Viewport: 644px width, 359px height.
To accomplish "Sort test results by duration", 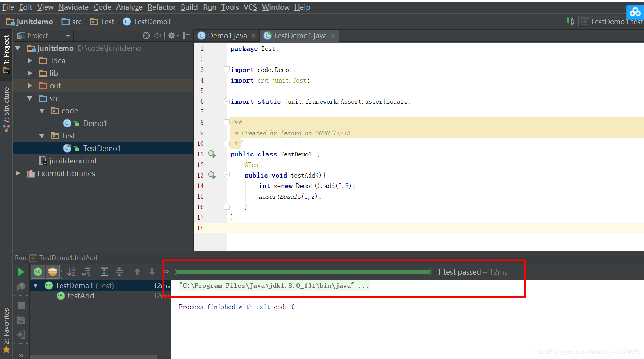I will click(86, 271).
